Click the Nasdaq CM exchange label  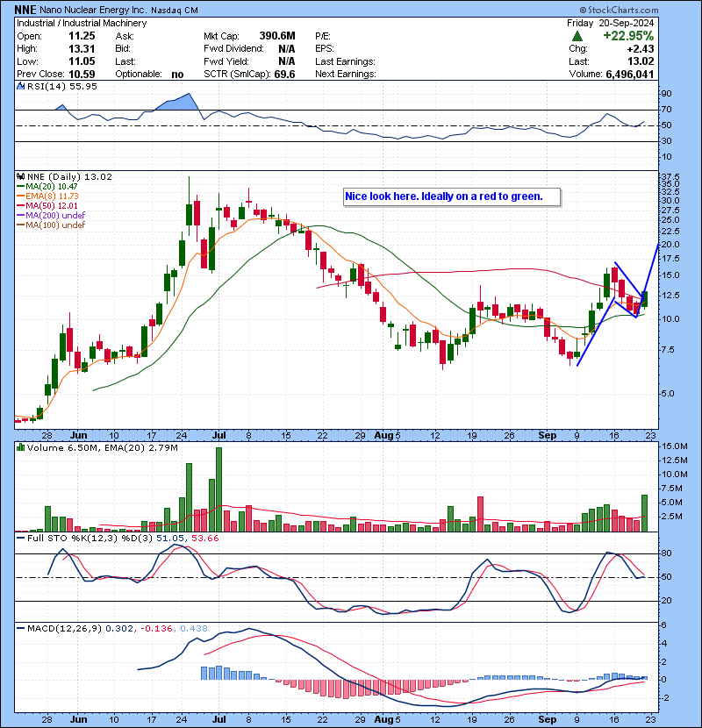point(175,11)
